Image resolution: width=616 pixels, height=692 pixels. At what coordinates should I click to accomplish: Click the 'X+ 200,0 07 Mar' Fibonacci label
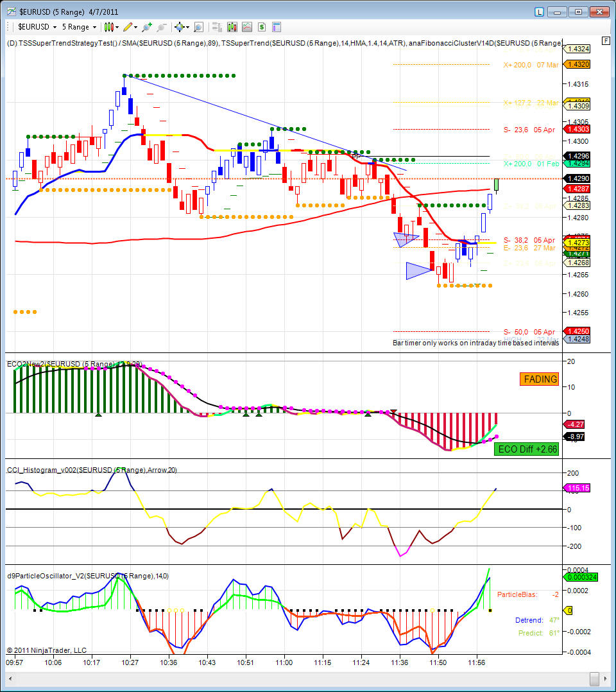(x=531, y=65)
